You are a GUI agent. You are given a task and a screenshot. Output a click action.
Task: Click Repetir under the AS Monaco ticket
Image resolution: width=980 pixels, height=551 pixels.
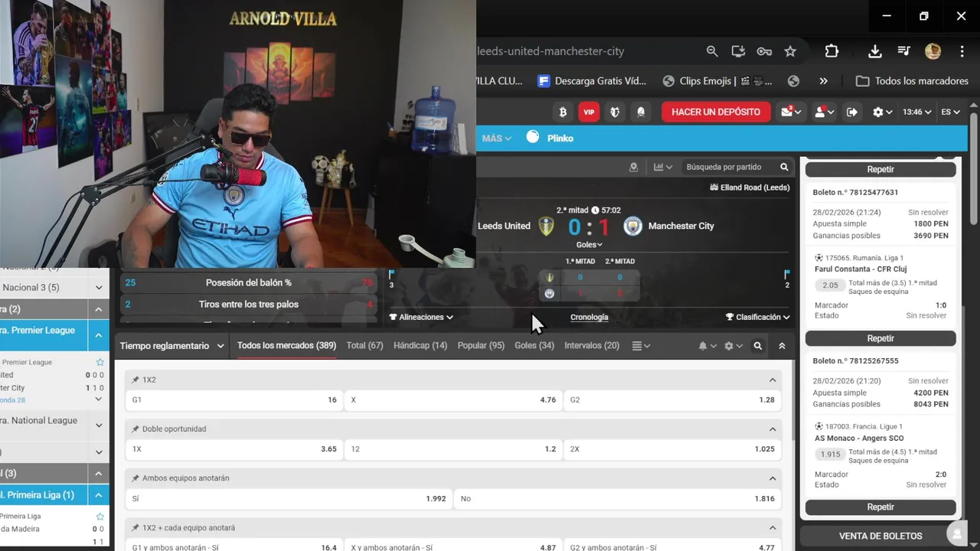[x=880, y=507]
